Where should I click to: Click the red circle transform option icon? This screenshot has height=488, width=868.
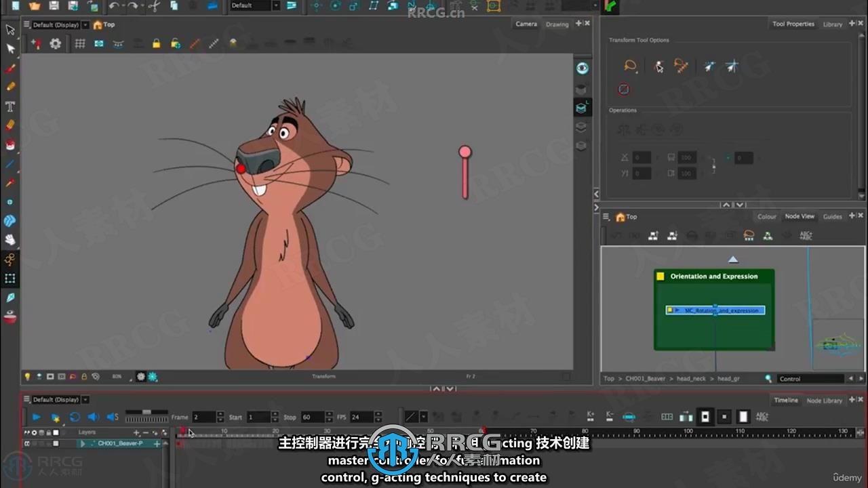[624, 89]
